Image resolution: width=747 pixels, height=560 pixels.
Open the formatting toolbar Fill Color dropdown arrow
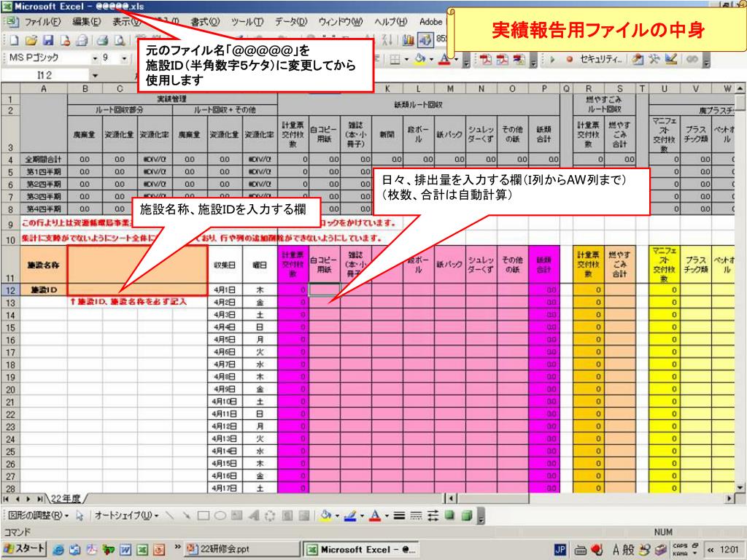(x=431, y=60)
